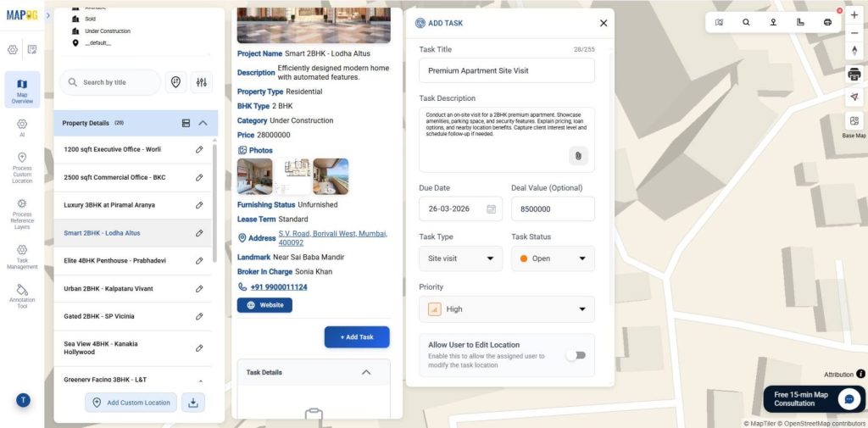Select Elite 4BHK Penthouse - Prabhadevi row
The width and height of the screenshot is (868, 428).
click(132, 261)
